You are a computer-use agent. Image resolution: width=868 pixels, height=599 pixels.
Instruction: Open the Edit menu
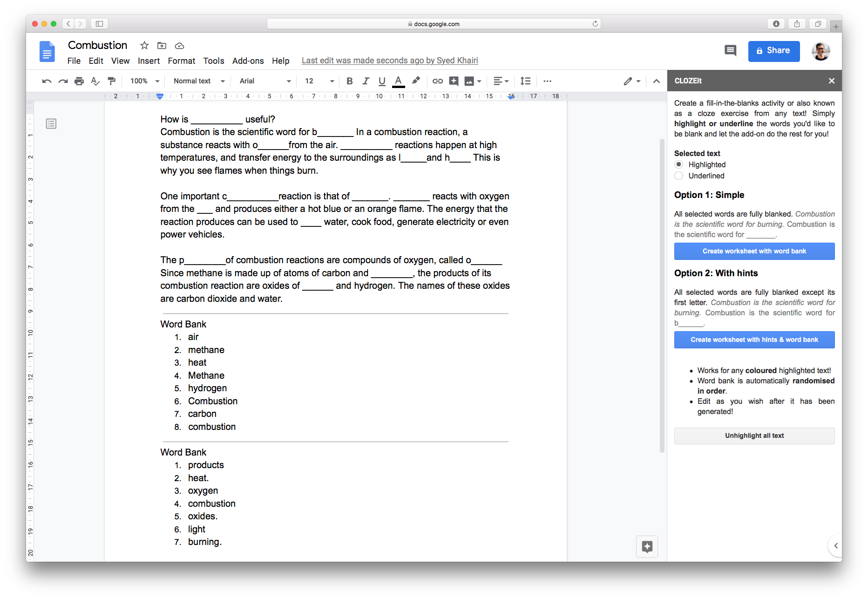(96, 61)
